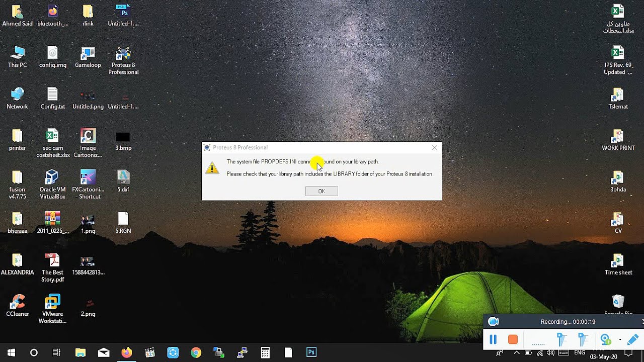Open the Mail app from the taskbar
This screenshot has width=644, height=362.
(x=104, y=352)
